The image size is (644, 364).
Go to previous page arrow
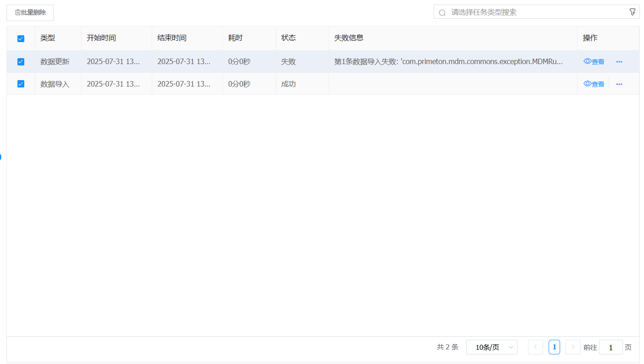[535, 347]
